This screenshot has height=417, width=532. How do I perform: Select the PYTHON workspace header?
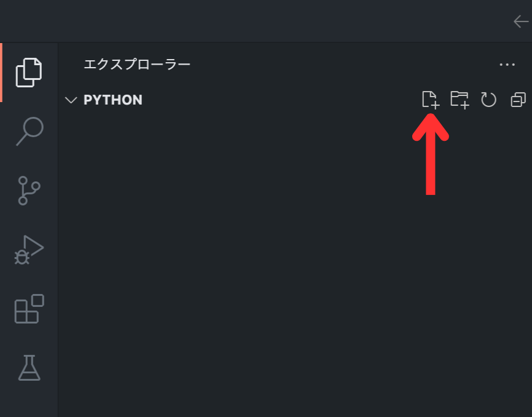tap(113, 100)
